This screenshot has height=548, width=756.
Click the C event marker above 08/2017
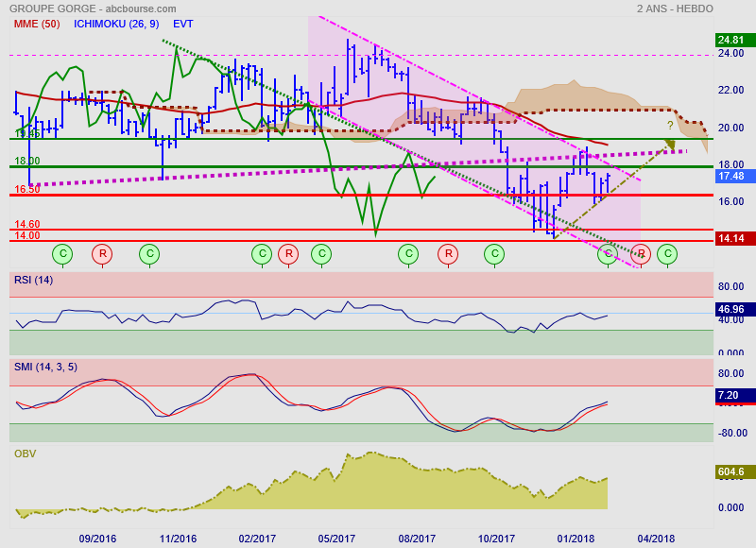(x=408, y=253)
